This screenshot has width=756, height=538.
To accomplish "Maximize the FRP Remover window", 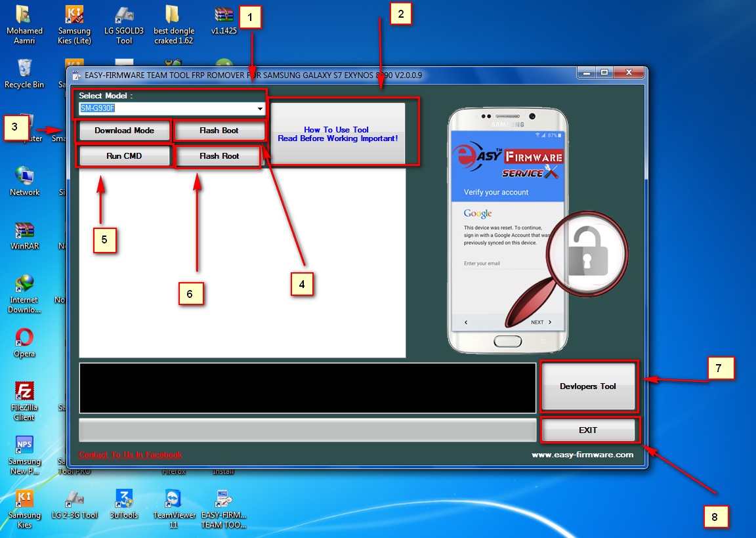I will pos(604,73).
